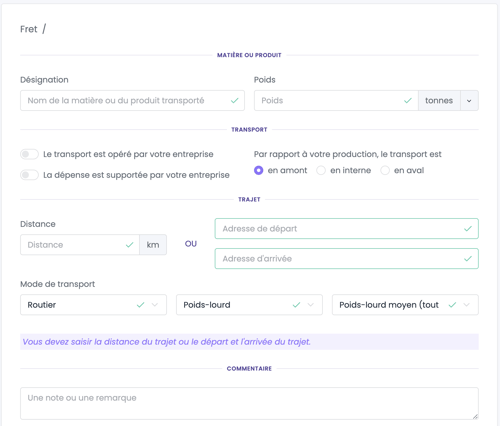Click the Fret breadcrumb title
The width and height of the screenshot is (500, 426).
pyautogui.click(x=29, y=29)
